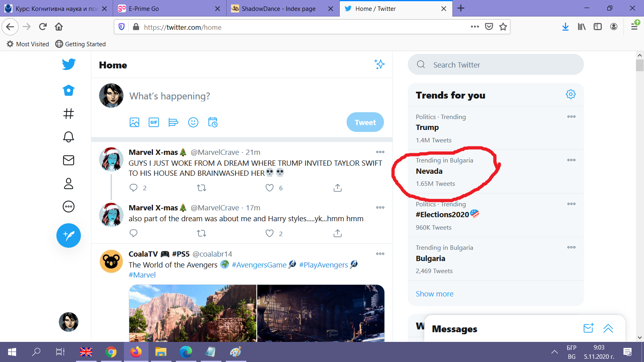Add an image to the tweet

pyautogui.click(x=134, y=122)
